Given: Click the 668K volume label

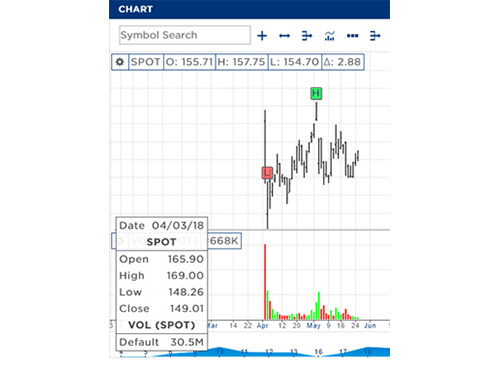Looking at the screenshot, I should click(x=224, y=240).
